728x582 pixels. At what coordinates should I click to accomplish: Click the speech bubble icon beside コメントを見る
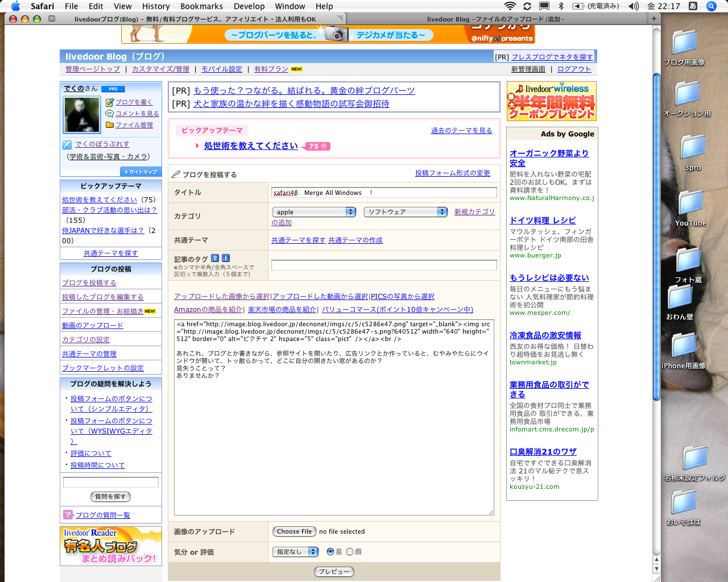(x=110, y=114)
